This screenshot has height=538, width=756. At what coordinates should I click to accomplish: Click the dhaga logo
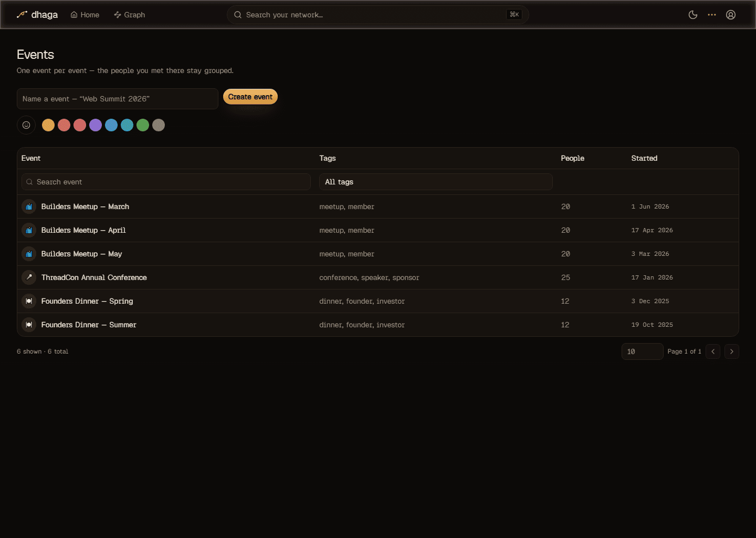point(37,15)
